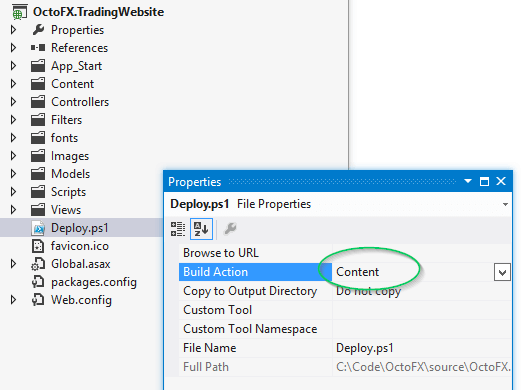Viewport: 522px width, 390px height.
Task: Click the Global.asax file icon
Action: [38, 264]
